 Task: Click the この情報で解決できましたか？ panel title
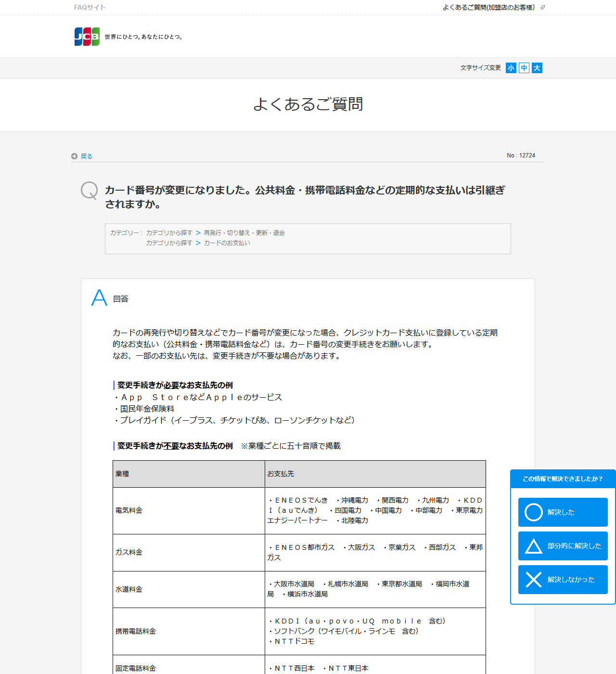(x=563, y=479)
